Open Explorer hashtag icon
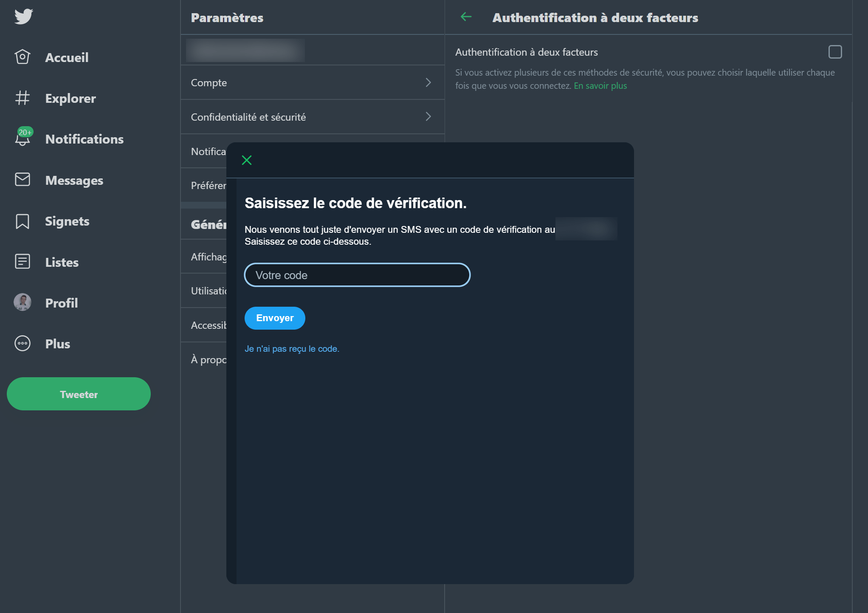This screenshot has width=868, height=613. (23, 98)
